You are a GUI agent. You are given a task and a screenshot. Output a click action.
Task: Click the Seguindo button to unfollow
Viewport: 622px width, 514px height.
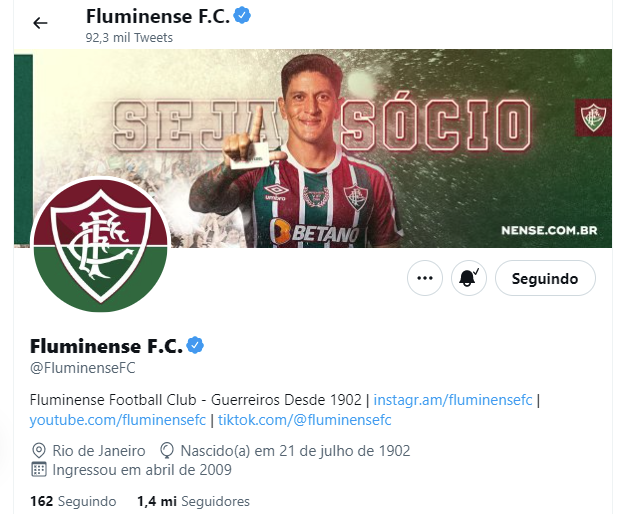pyautogui.click(x=545, y=278)
